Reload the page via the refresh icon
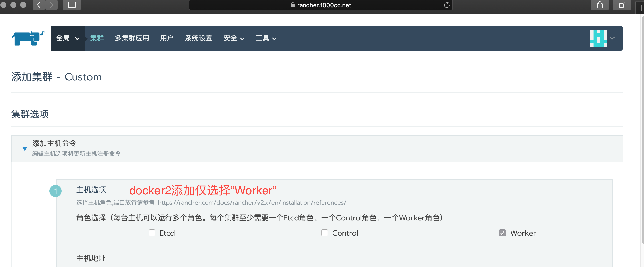Image resolution: width=644 pixels, height=267 pixels. [x=447, y=5]
